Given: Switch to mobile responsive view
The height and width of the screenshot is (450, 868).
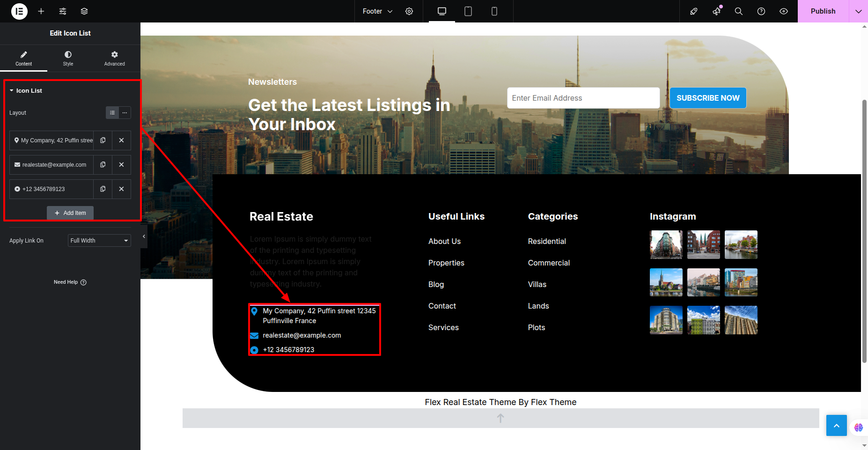Looking at the screenshot, I should coord(494,11).
